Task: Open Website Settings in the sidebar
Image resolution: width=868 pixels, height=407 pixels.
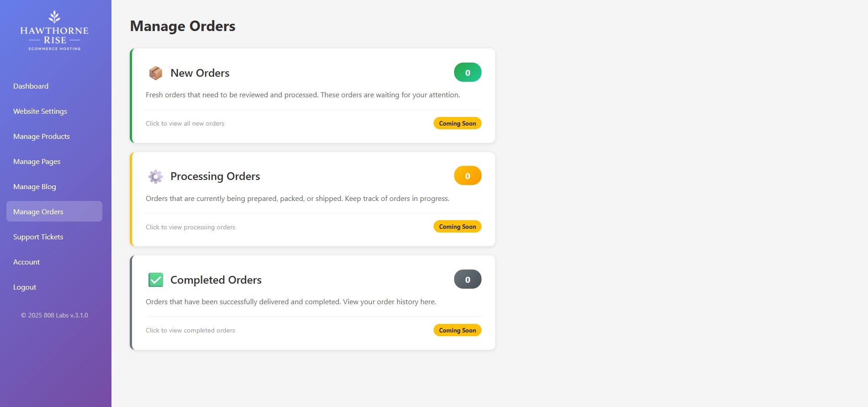Action: pyautogui.click(x=40, y=111)
